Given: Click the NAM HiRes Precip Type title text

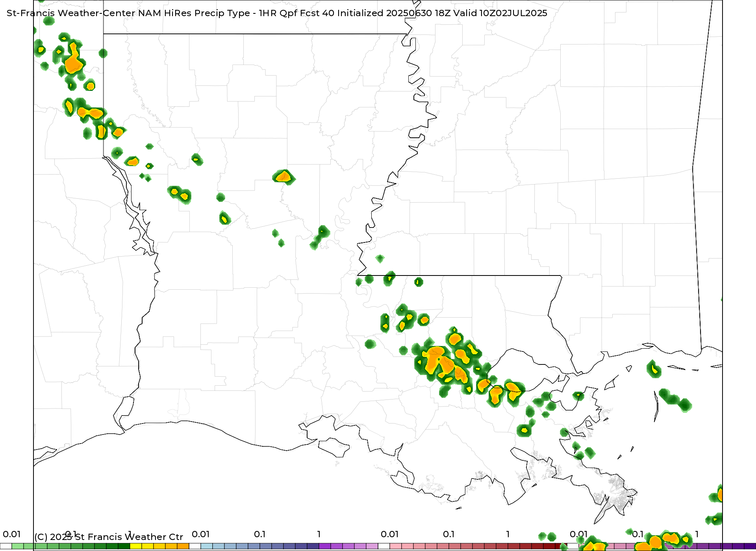Looking at the screenshot, I should (x=277, y=13).
